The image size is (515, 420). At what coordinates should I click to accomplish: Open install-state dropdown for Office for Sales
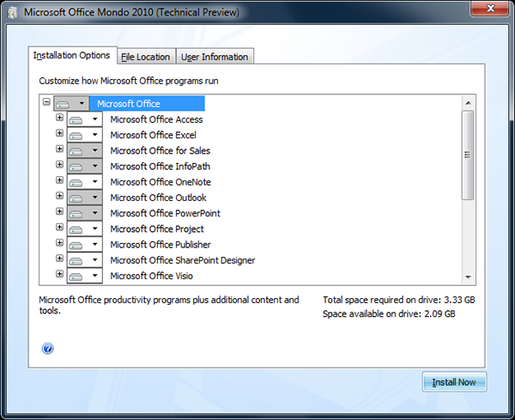[85, 150]
